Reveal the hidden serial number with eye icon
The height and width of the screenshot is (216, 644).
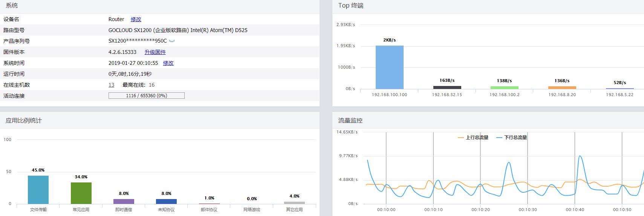[x=172, y=41]
